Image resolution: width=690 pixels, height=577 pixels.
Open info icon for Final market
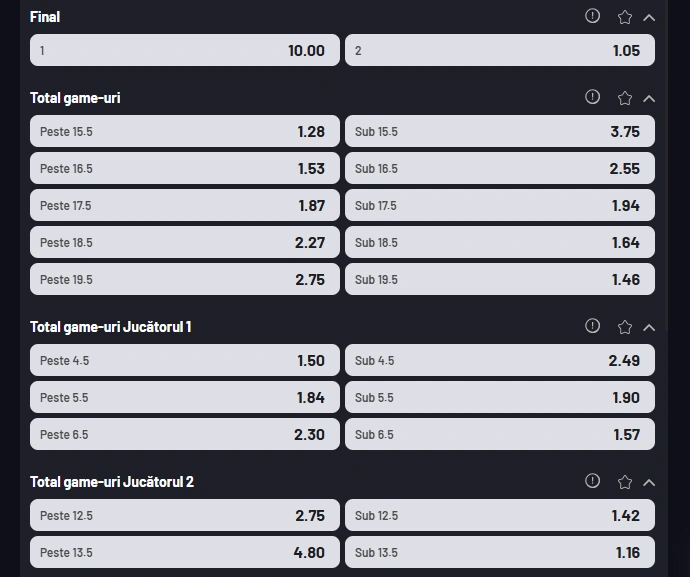592,16
